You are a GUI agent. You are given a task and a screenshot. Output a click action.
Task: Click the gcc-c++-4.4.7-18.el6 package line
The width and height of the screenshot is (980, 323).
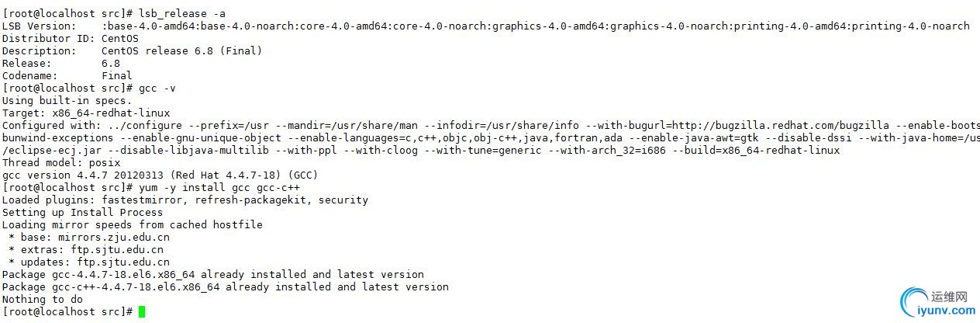coord(226,287)
